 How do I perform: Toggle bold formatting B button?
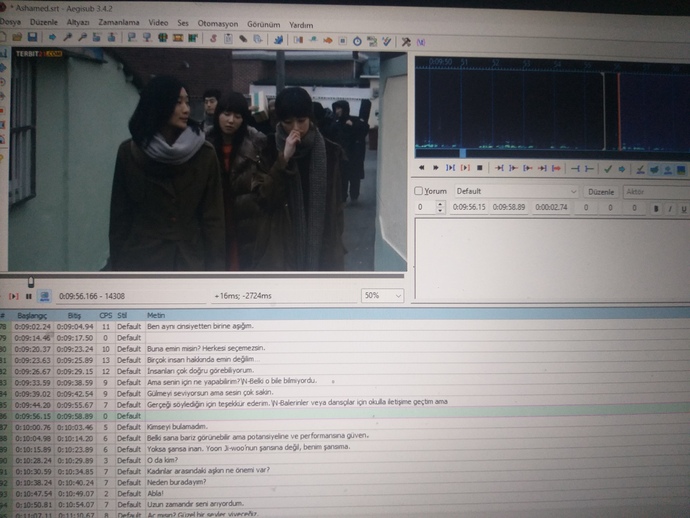click(x=656, y=209)
